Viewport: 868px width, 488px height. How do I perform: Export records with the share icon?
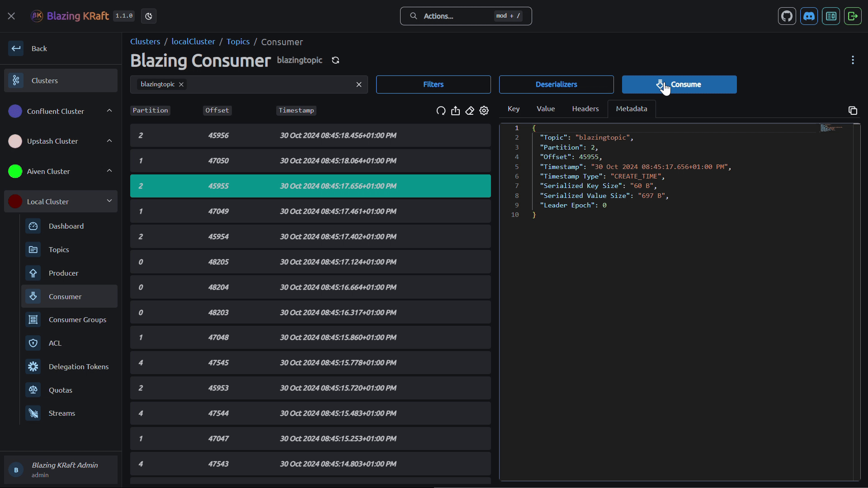pyautogui.click(x=455, y=111)
